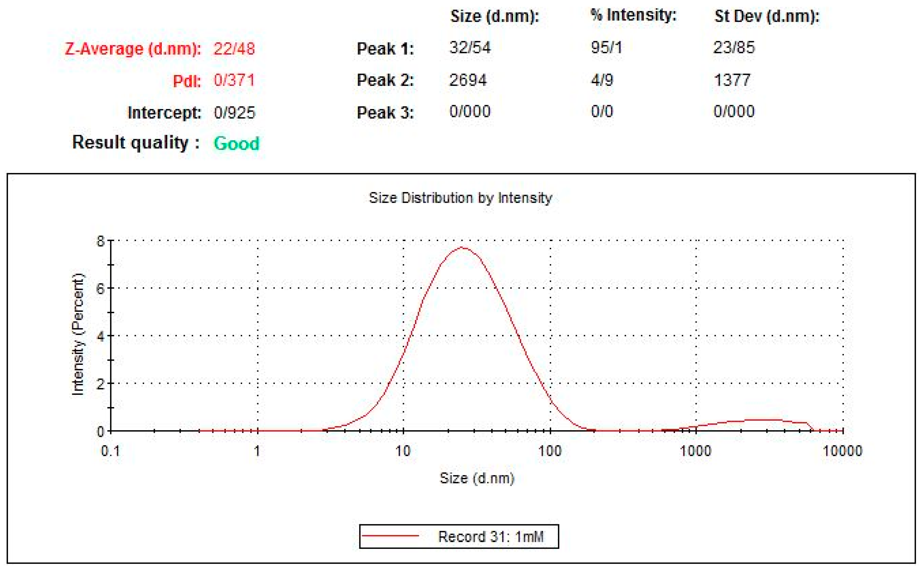The height and width of the screenshot is (573, 924).
Task: Click the % Intensity column header
Action: (x=633, y=15)
